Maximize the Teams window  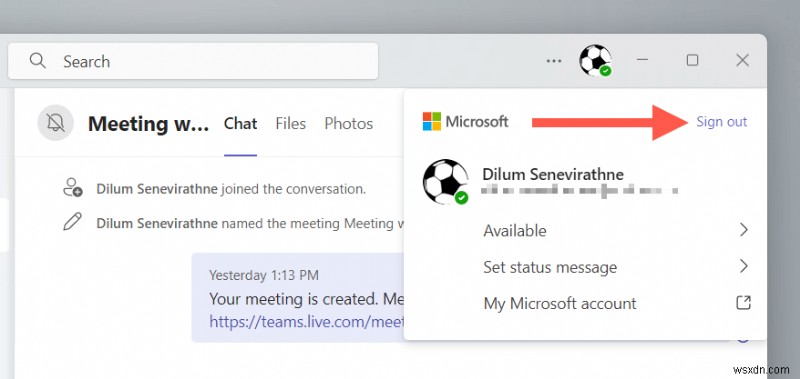pyautogui.click(x=692, y=60)
